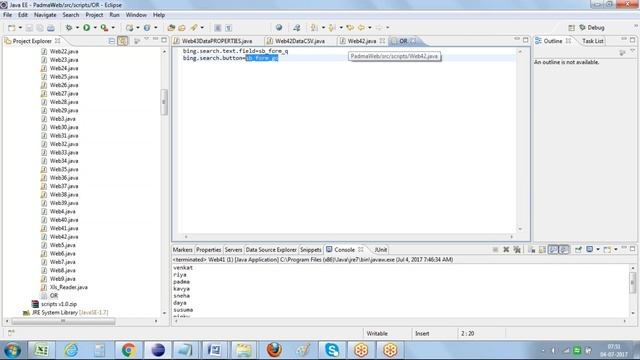Click Open Console icon

tap(607, 249)
